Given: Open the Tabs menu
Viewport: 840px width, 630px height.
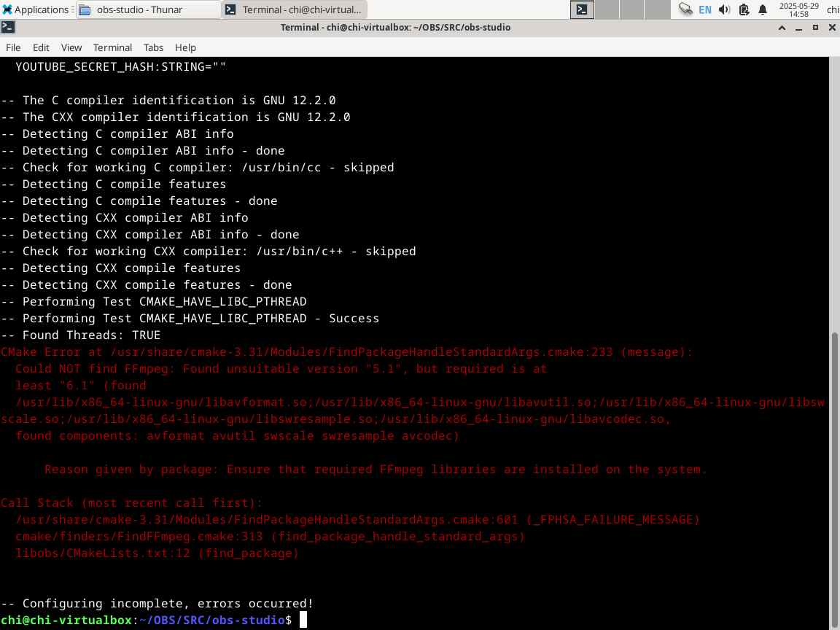Looking at the screenshot, I should [153, 47].
